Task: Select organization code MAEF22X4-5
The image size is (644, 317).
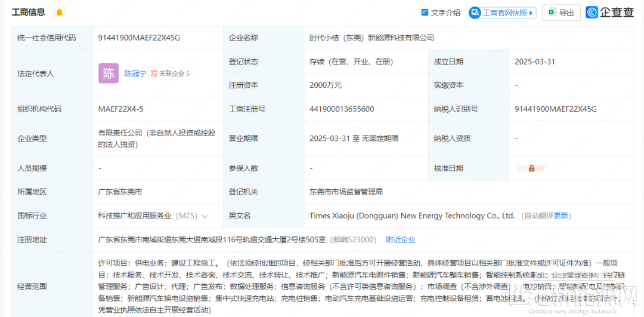Action: [x=120, y=109]
